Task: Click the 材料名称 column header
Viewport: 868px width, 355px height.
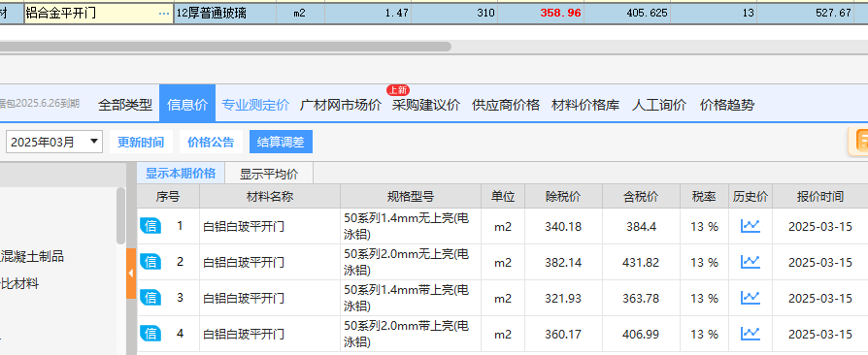Action: (270, 196)
